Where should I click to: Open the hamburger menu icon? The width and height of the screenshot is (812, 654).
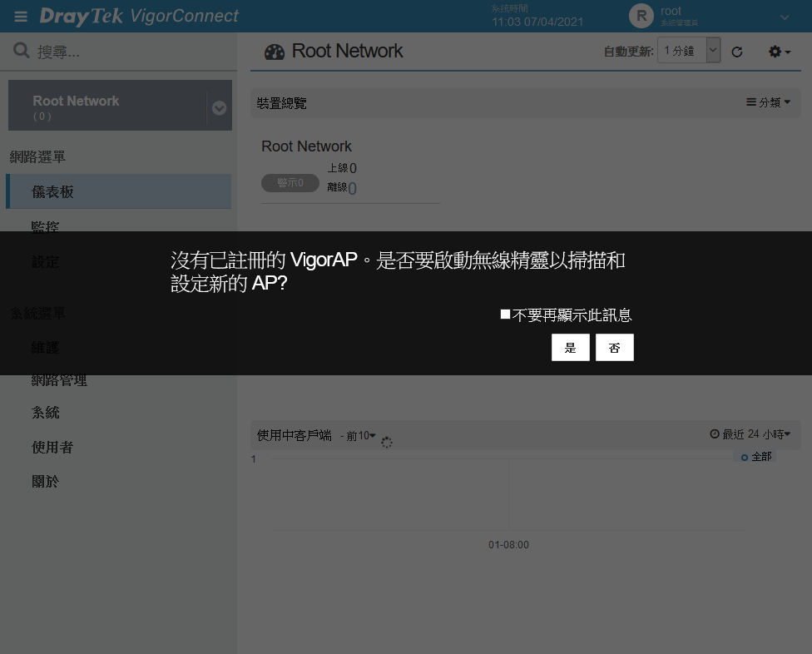(21, 17)
